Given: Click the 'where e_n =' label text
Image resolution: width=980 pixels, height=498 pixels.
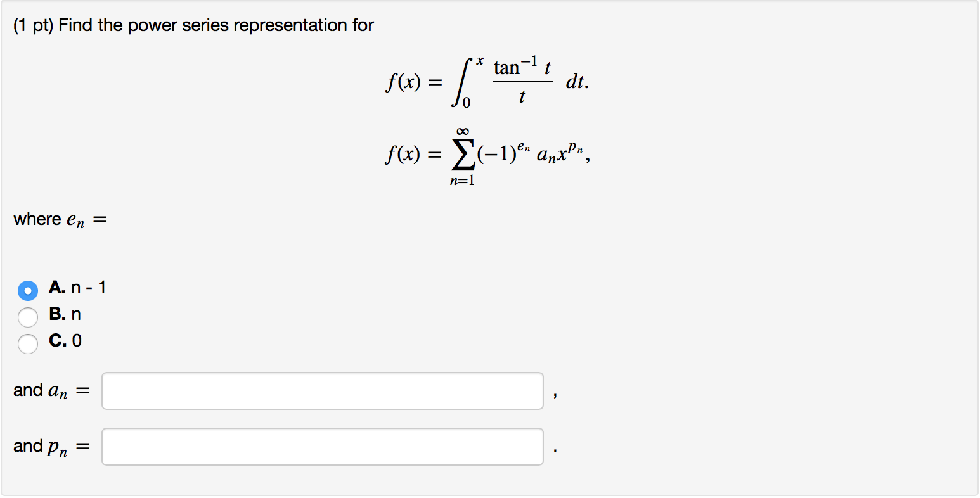Looking at the screenshot, I should point(58,219).
